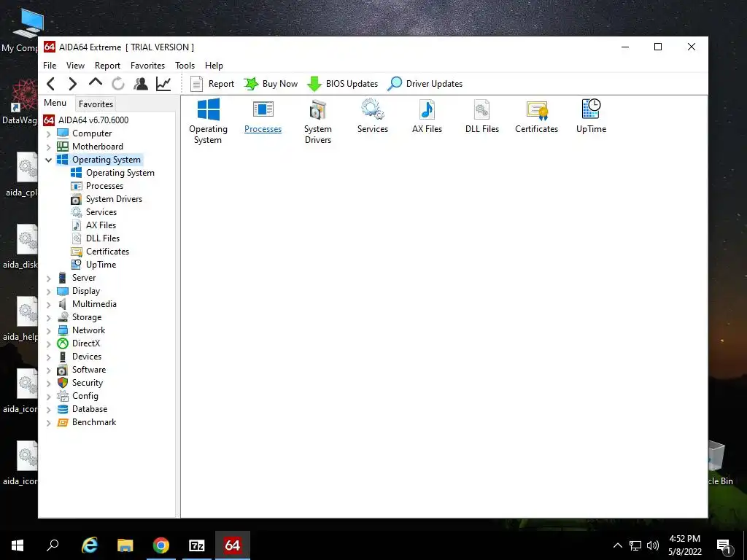
Task: Click the Report toolbar button
Action: point(212,84)
